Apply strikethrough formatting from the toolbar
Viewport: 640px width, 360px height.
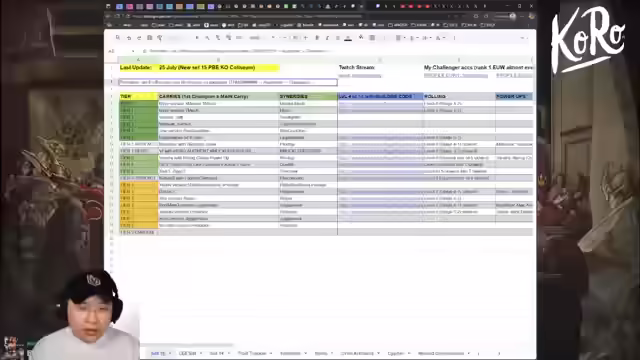[x=338, y=38]
